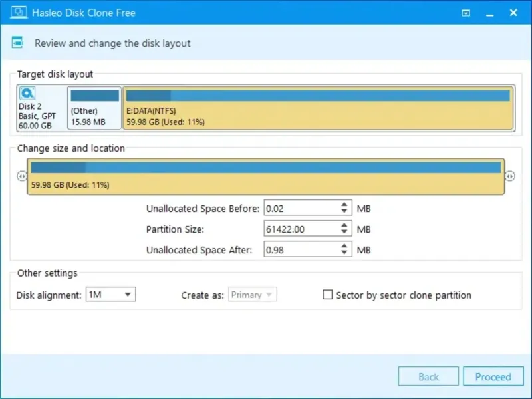Click the right partition resize handle

pos(510,176)
